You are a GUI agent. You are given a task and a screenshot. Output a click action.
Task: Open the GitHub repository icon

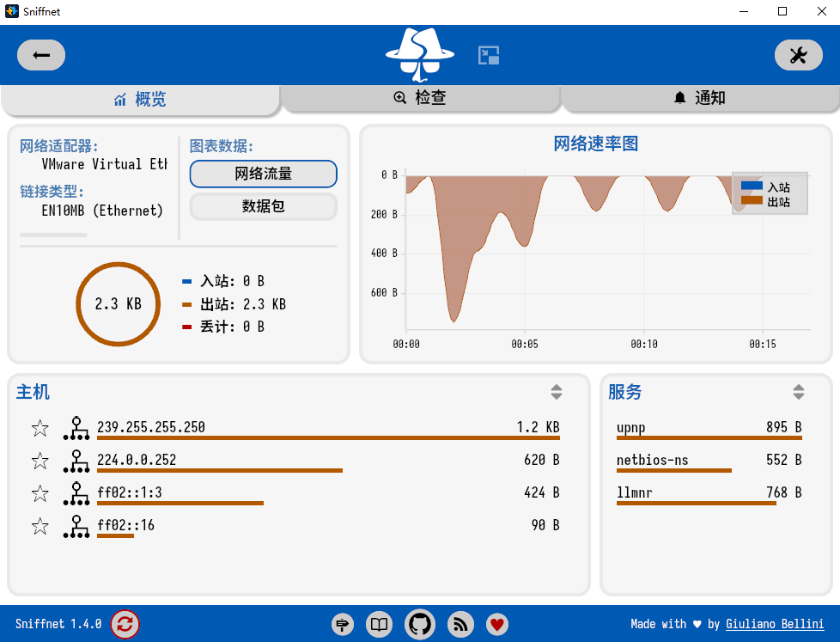pos(420,625)
